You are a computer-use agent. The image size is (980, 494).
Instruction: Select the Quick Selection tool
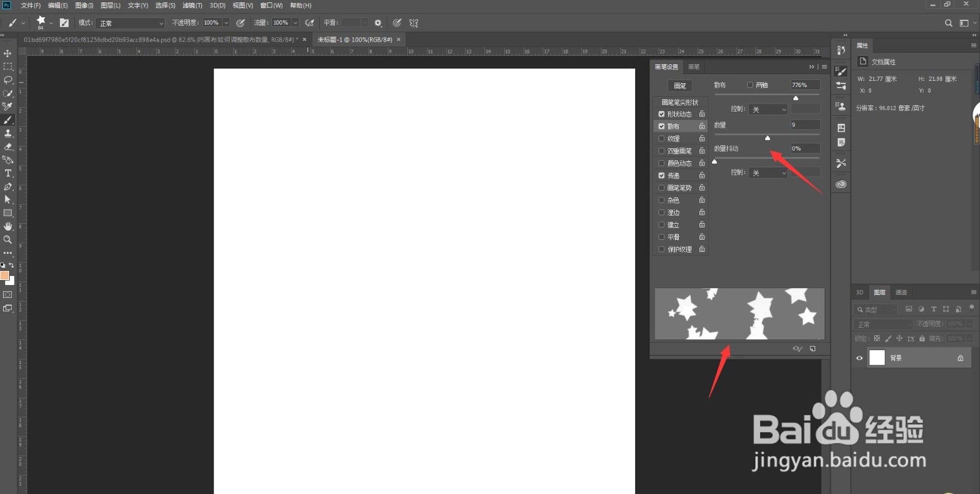point(8,93)
